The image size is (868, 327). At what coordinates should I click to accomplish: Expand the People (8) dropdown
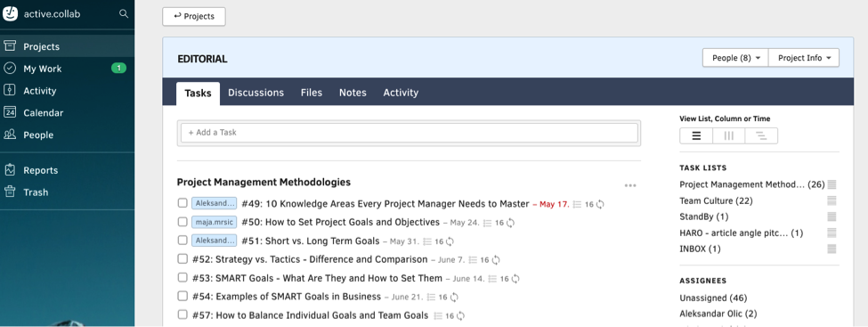pyautogui.click(x=735, y=58)
